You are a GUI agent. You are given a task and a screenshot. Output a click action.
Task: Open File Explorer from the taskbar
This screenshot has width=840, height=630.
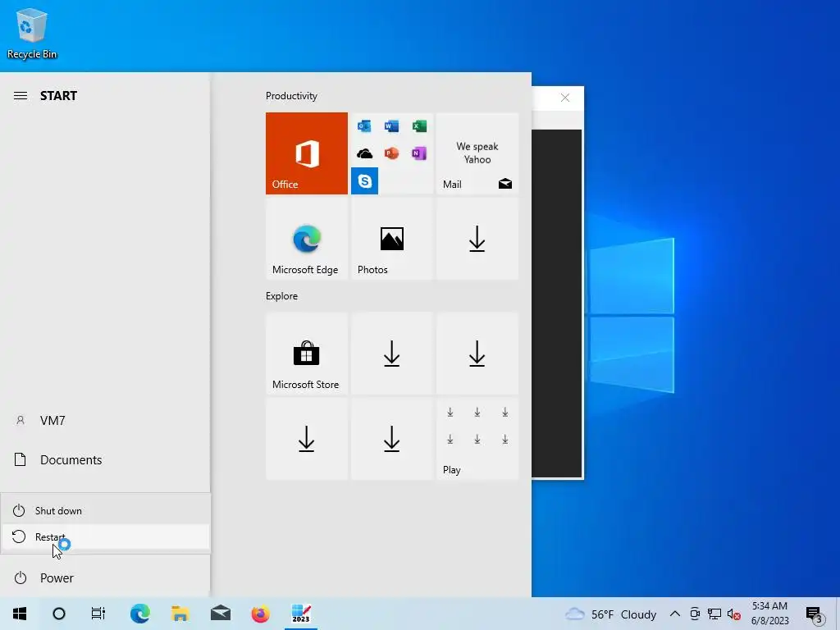[180, 614]
